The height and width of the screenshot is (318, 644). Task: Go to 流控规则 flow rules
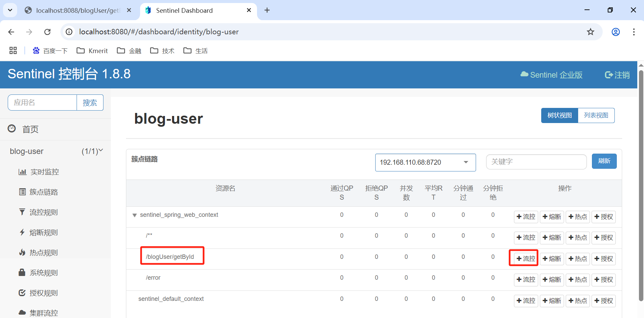point(38,212)
